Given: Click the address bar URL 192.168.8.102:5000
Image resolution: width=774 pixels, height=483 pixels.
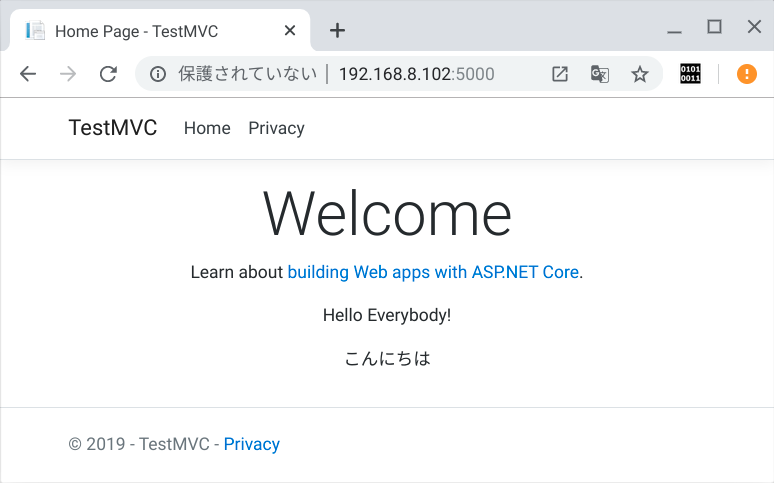Looking at the screenshot, I should click(x=417, y=74).
